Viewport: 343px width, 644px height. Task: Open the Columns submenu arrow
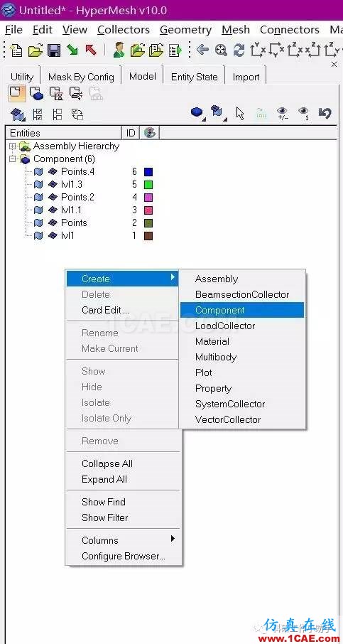pos(173,539)
